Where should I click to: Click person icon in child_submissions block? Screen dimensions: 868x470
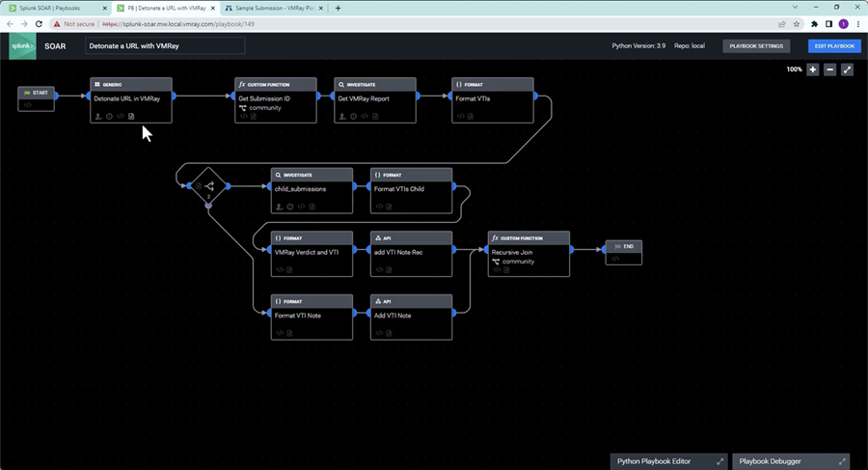click(280, 207)
